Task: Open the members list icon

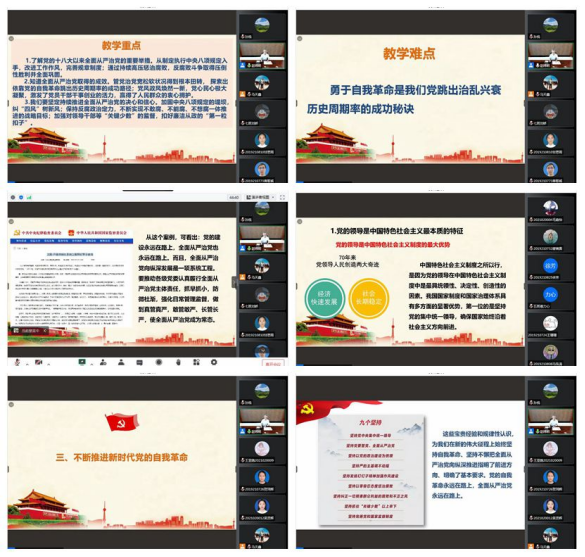Action: click(x=121, y=362)
